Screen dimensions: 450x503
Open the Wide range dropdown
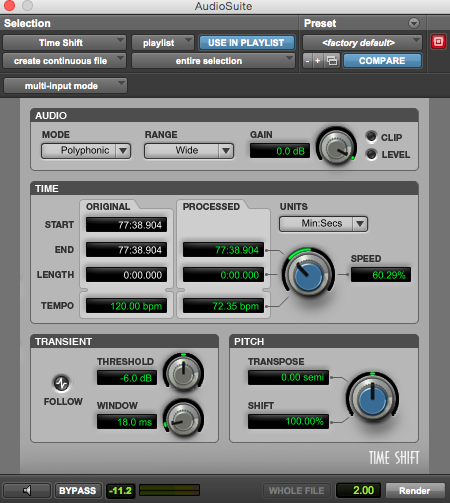[189, 151]
